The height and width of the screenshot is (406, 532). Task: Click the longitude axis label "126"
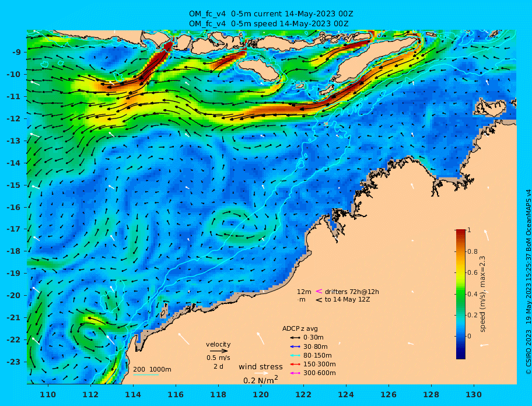click(x=389, y=394)
